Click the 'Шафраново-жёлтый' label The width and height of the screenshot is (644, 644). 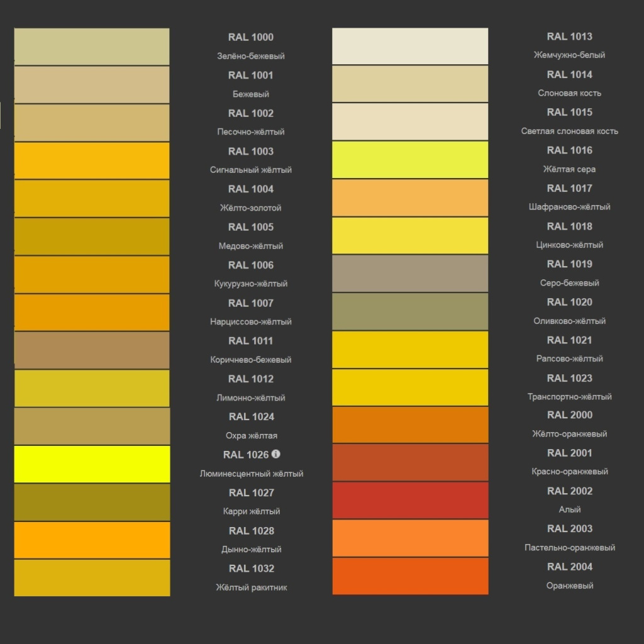point(569,206)
